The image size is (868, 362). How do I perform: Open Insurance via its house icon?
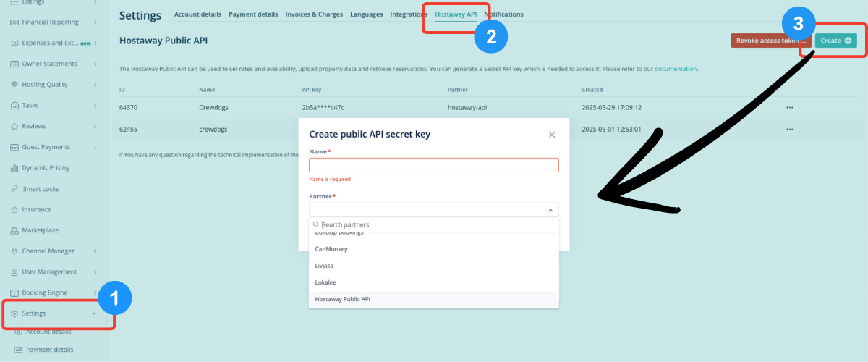[x=15, y=209]
